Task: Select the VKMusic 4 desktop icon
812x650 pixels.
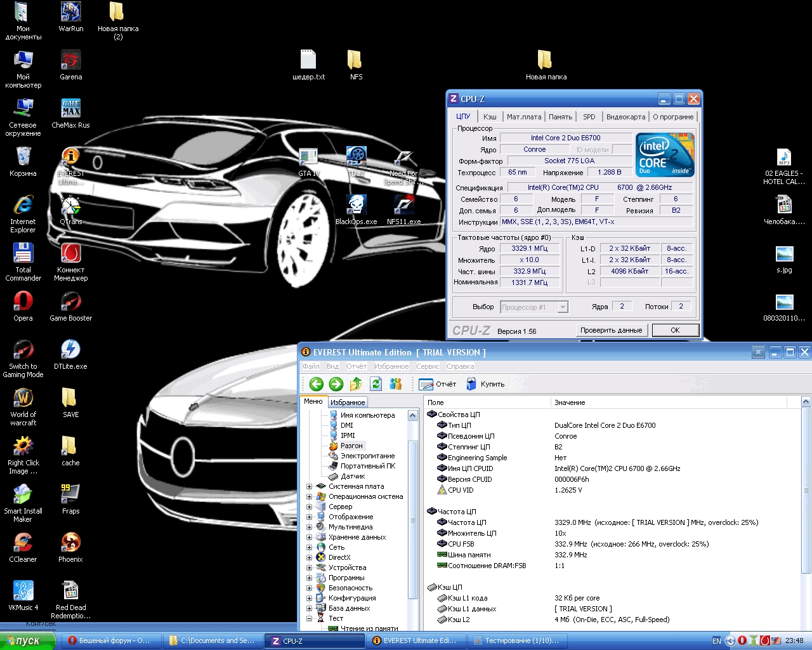Action: point(23,596)
